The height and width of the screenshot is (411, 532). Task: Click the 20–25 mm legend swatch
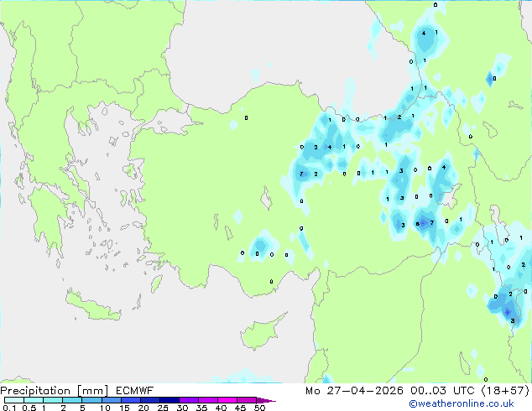150,400
